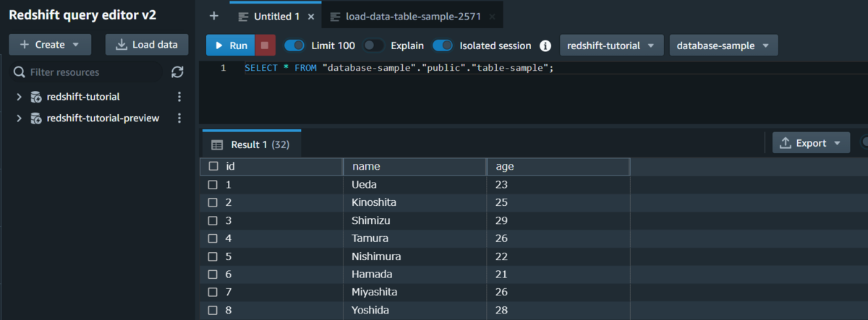Open the redshift-tutorial cluster dropdown in toolbar
Image resolution: width=868 pixels, height=320 pixels.
click(612, 46)
